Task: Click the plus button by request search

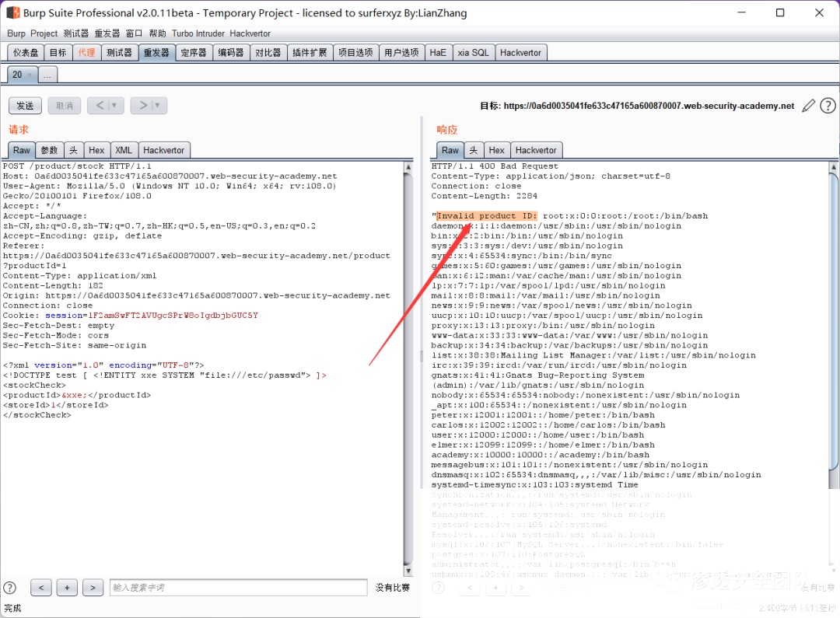Action: click(x=67, y=588)
